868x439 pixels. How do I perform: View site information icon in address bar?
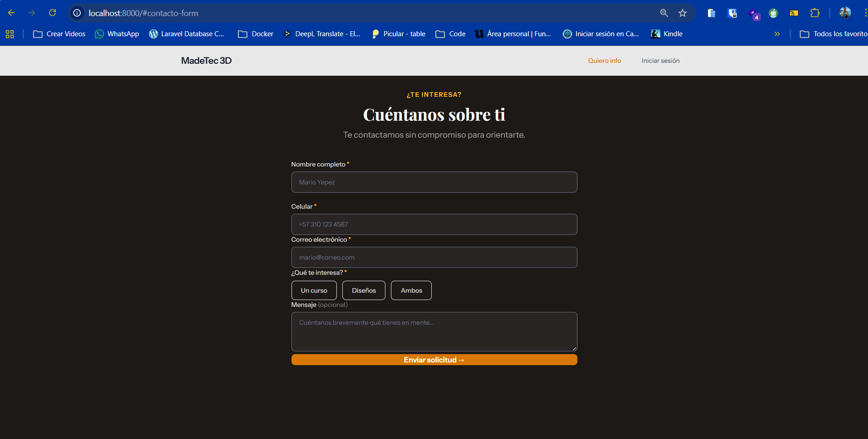click(x=77, y=13)
